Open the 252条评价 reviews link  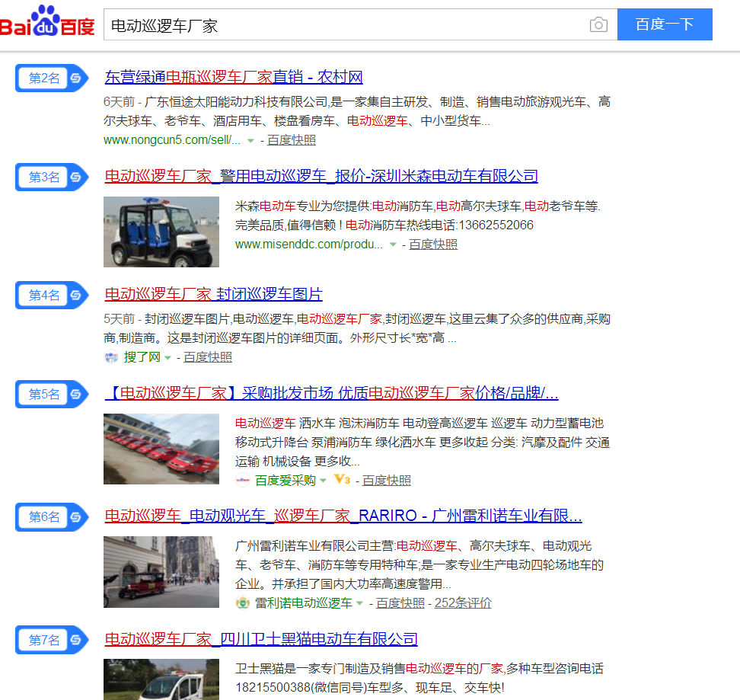463,603
